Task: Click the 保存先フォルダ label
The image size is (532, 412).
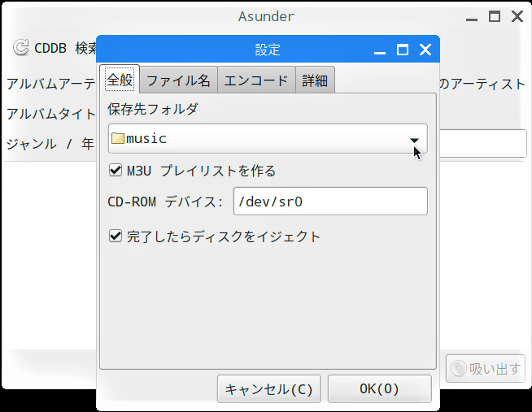Action: (153, 109)
